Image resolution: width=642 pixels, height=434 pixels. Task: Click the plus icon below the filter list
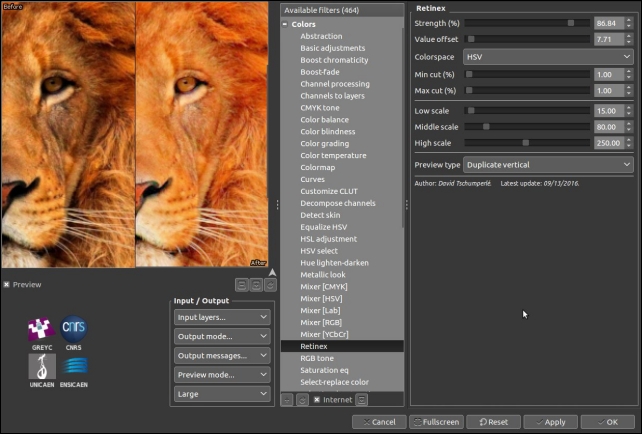tap(287, 400)
